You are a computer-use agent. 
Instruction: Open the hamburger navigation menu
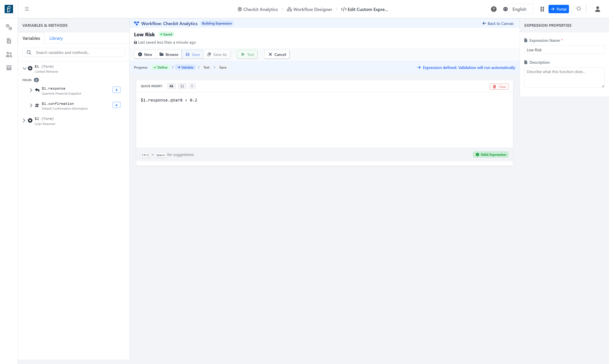click(x=27, y=9)
